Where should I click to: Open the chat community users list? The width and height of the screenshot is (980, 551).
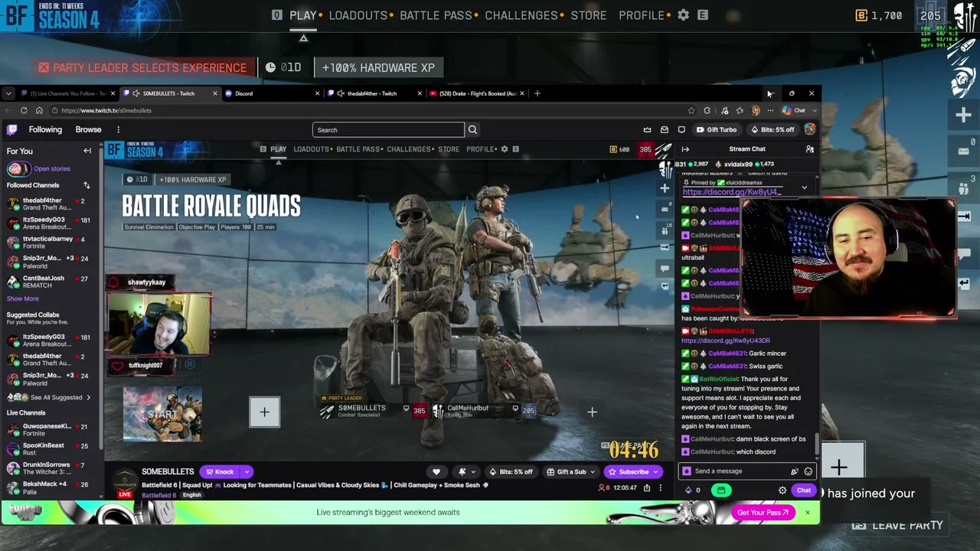pos(809,149)
